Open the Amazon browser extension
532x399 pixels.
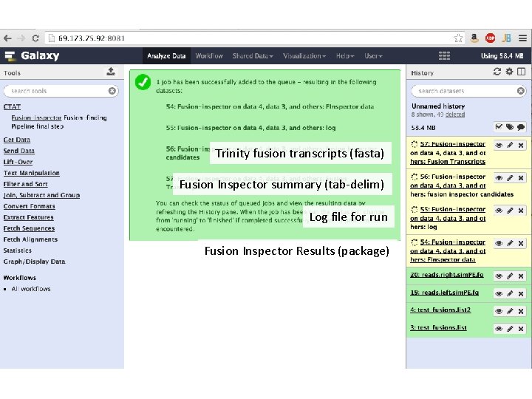474,38
